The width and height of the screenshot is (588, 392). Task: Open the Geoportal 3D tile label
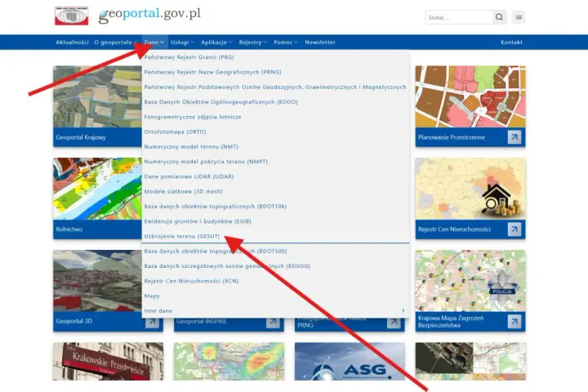click(73, 321)
